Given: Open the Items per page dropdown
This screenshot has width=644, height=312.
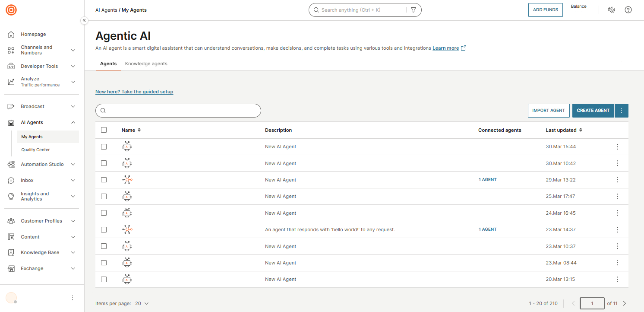Looking at the screenshot, I should (142, 303).
